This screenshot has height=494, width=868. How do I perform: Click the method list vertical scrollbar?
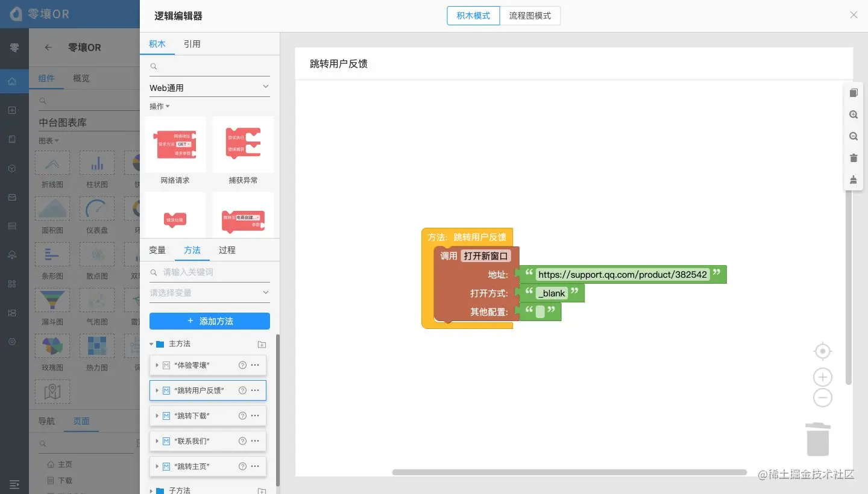click(278, 410)
